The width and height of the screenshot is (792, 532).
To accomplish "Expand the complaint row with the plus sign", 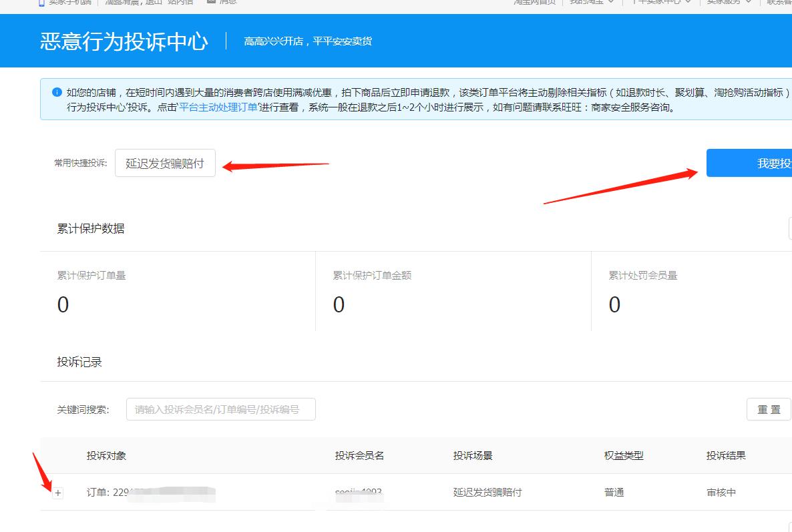I will pyautogui.click(x=59, y=493).
